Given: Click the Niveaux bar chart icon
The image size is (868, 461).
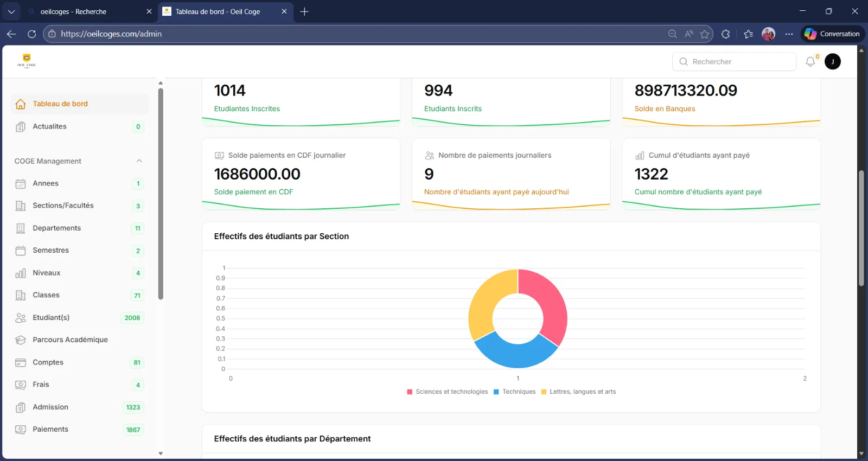Looking at the screenshot, I should [21, 273].
